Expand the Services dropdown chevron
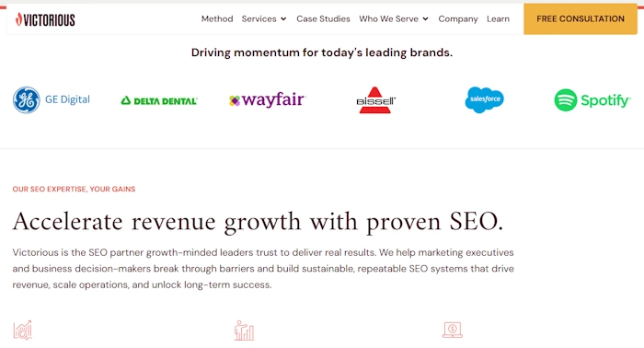644x348 pixels. point(283,19)
